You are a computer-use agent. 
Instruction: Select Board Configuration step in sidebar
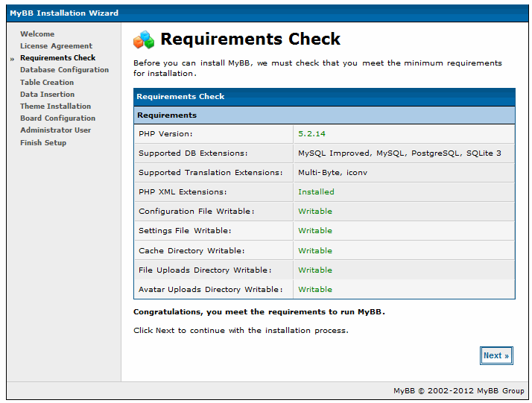pos(57,118)
